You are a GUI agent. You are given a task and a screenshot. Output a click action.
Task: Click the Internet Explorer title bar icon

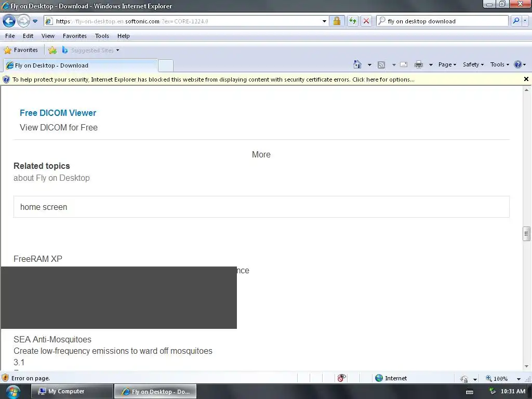click(5, 6)
